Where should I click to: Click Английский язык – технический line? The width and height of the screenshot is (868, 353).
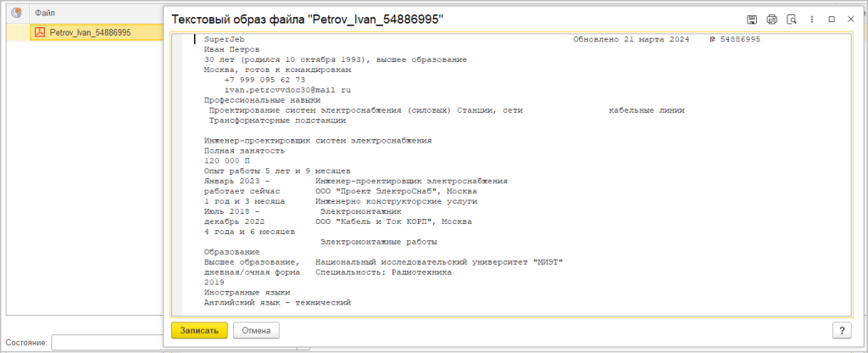coord(277,303)
